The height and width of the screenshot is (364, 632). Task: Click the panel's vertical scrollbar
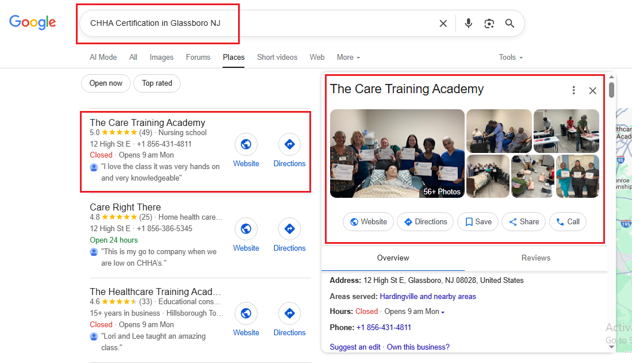pyautogui.click(x=611, y=90)
